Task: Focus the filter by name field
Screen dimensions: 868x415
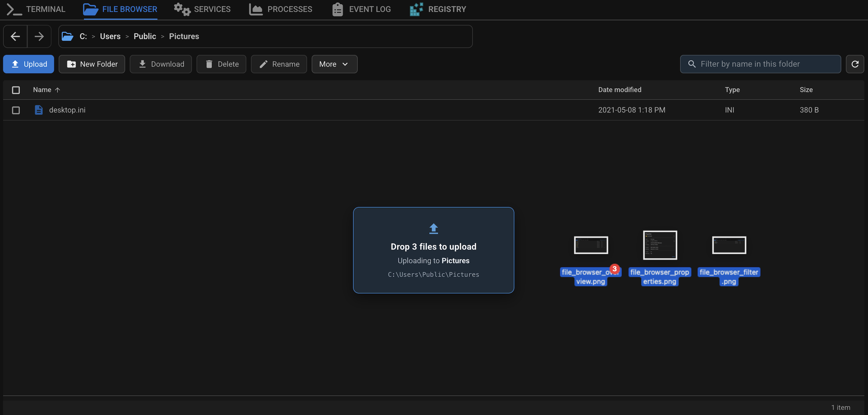Action: pyautogui.click(x=761, y=64)
